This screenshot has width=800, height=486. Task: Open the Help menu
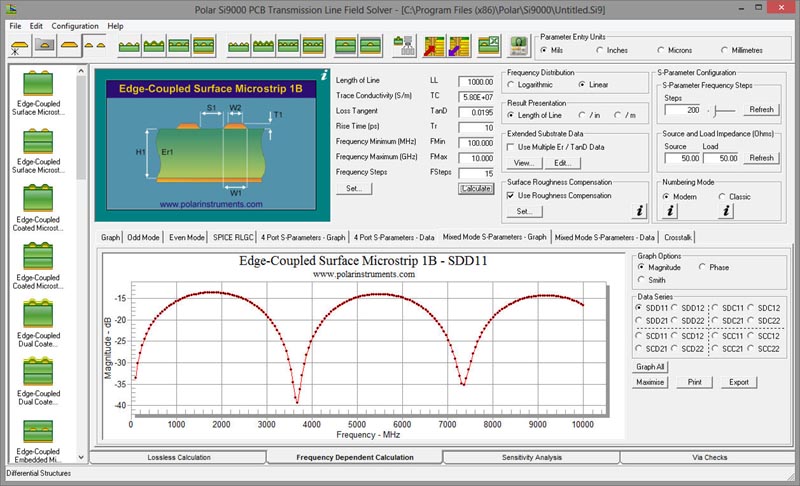(115, 26)
